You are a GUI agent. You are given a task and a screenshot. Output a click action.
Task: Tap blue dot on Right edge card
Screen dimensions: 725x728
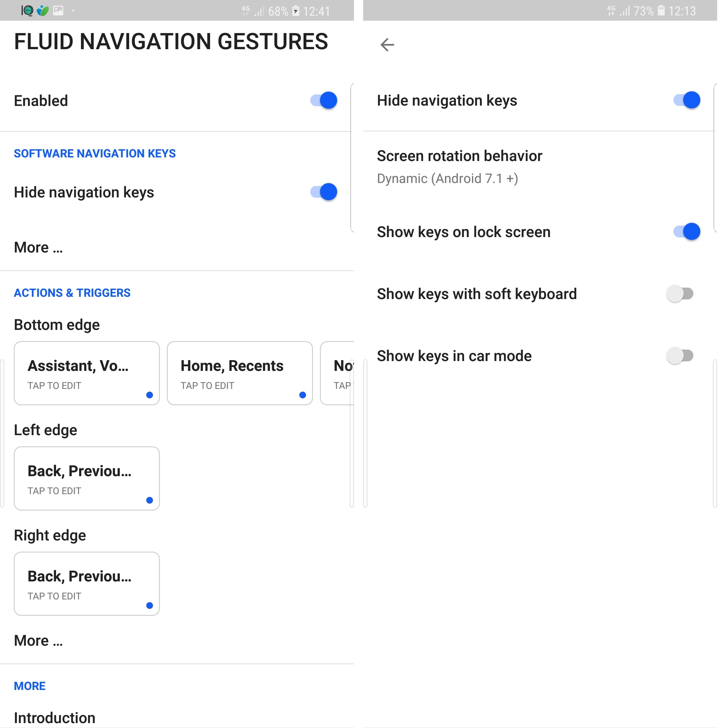coord(149,606)
